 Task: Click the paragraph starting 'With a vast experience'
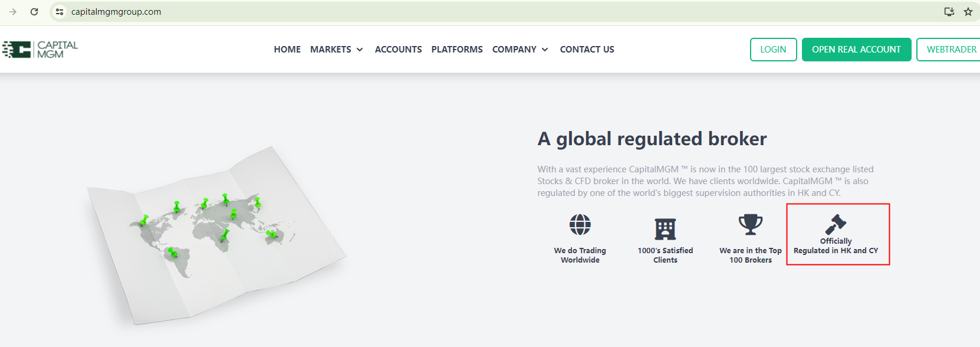click(706, 181)
